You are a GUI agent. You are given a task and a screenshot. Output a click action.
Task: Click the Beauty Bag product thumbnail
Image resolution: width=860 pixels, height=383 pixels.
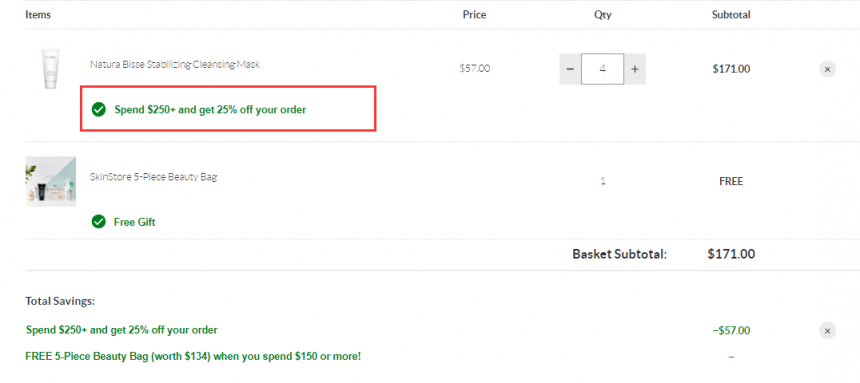(50, 182)
